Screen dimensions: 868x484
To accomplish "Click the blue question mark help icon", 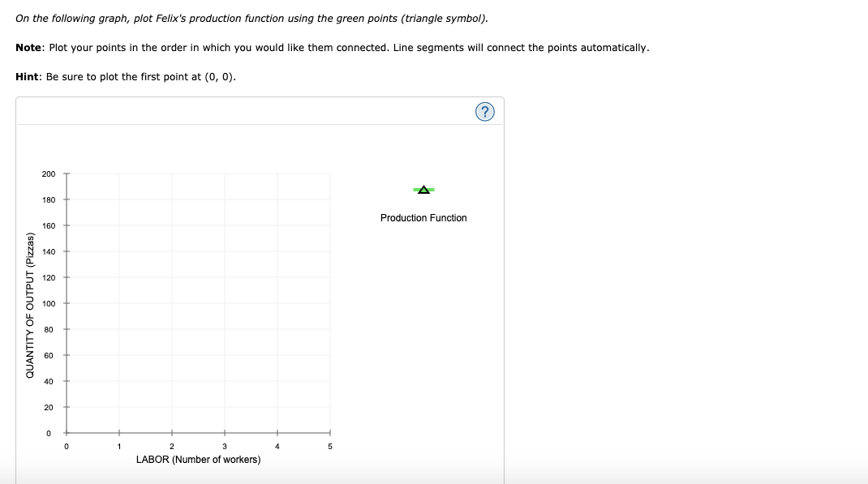I will (x=485, y=111).
